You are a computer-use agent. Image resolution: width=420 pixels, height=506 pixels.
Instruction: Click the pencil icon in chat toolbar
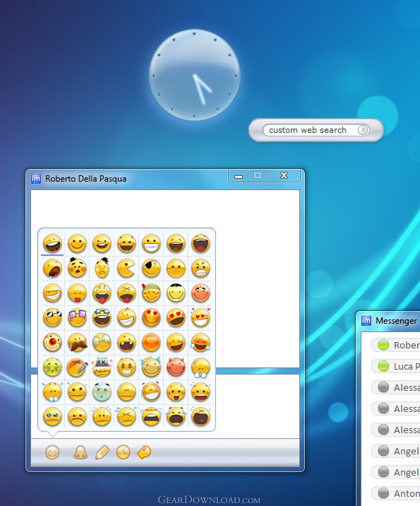click(x=102, y=452)
